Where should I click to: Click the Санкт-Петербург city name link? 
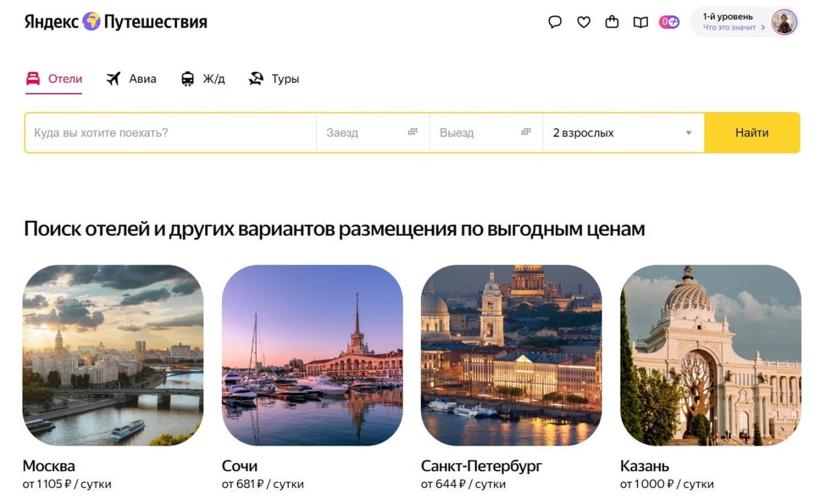coord(482,466)
